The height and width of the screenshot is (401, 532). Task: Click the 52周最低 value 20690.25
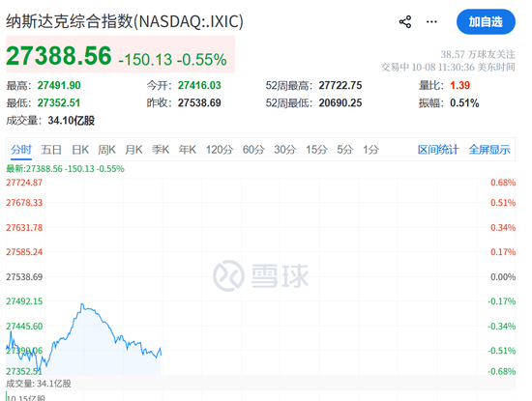(x=340, y=103)
